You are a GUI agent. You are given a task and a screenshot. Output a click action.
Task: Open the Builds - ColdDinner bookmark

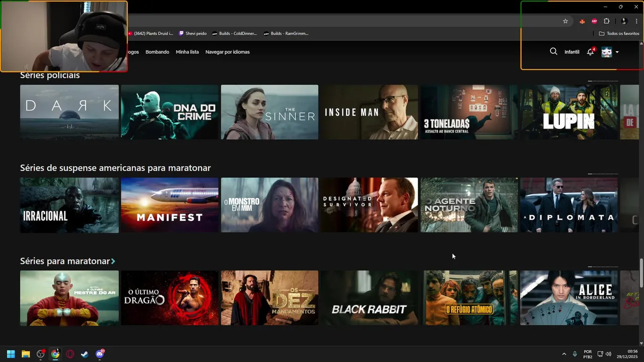234,34
